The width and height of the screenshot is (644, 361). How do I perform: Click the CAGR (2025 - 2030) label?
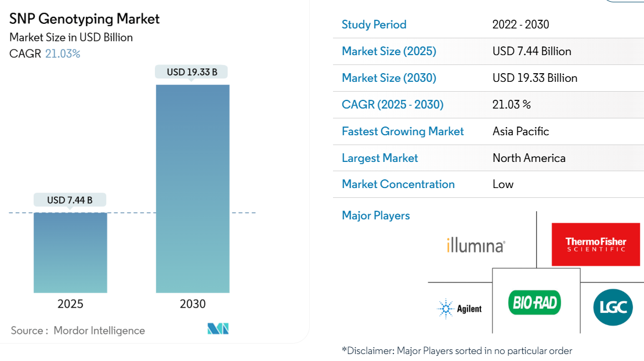pos(393,104)
